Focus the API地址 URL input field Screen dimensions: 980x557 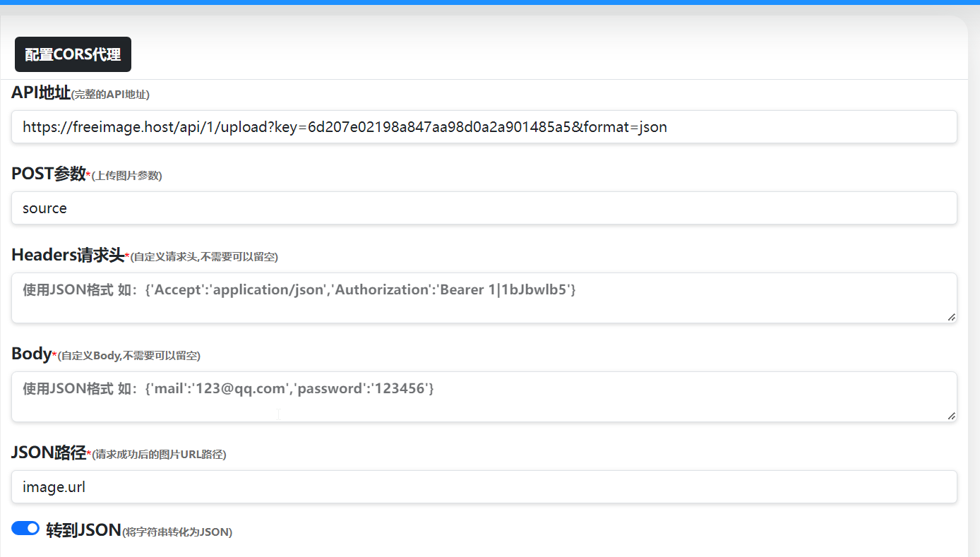tap(484, 127)
